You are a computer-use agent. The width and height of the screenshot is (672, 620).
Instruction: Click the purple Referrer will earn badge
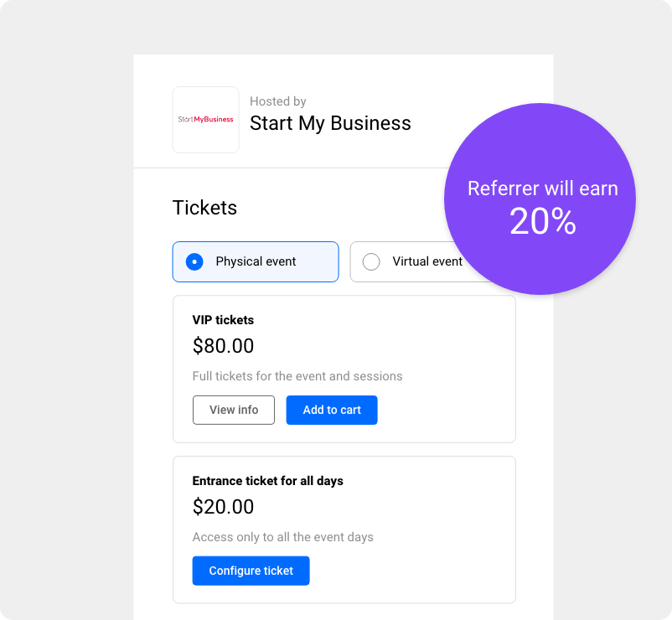click(540, 199)
